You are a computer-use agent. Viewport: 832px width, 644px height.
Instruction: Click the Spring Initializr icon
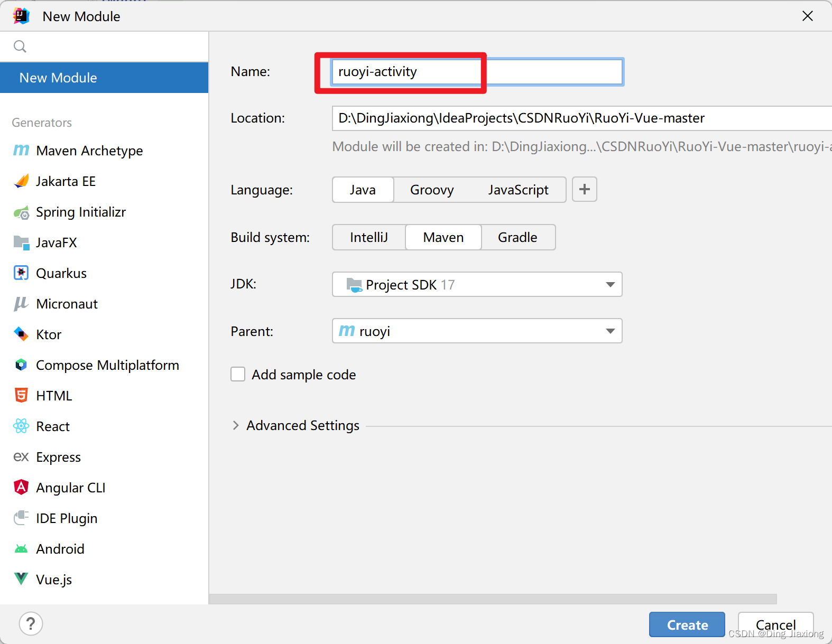pos(21,212)
